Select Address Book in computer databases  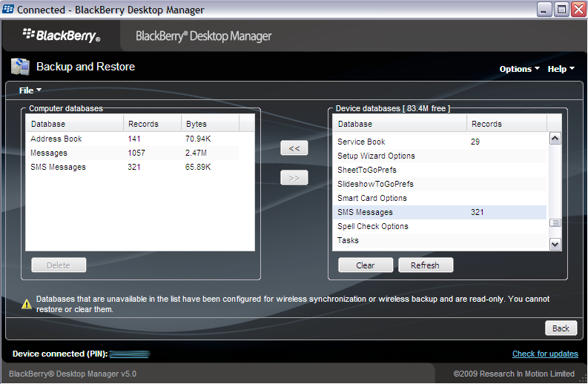point(132,139)
